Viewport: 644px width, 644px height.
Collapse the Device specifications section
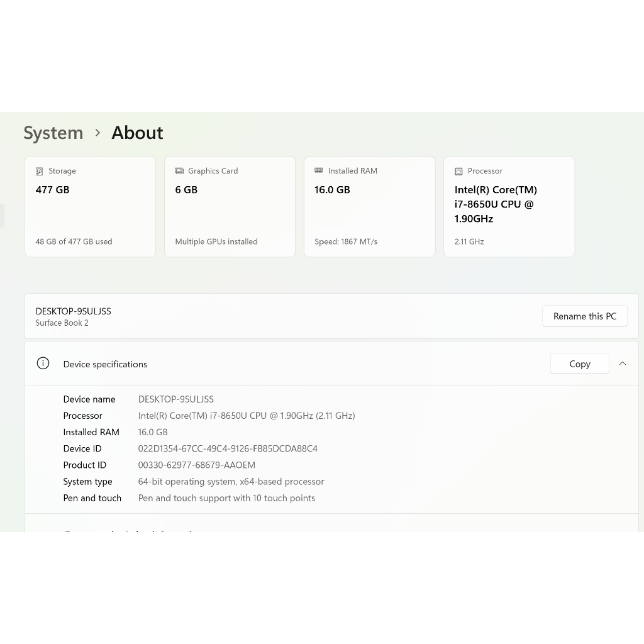pyautogui.click(x=623, y=364)
